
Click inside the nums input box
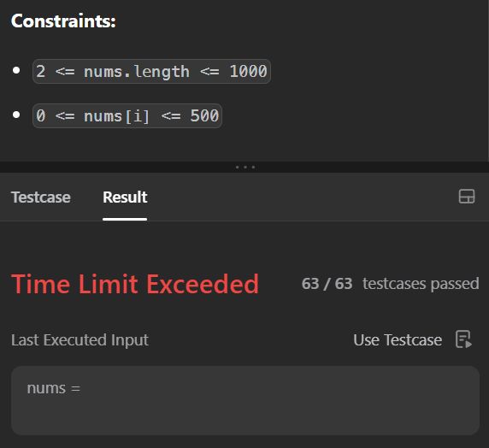pos(245,401)
